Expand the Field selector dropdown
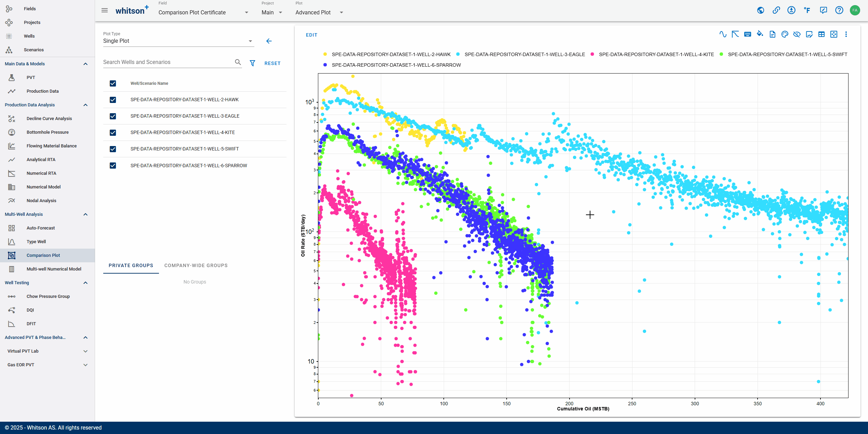This screenshot has height=434, width=868. pos(248,12)
